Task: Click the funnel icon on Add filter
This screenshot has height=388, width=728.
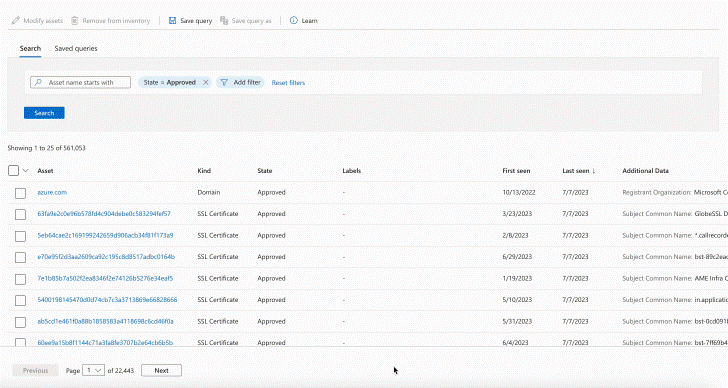Action: coord(224,82)
